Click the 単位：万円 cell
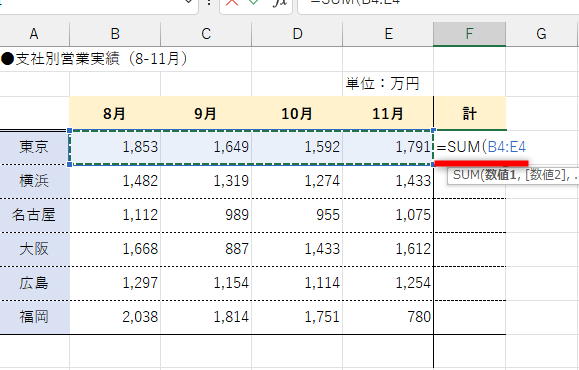The width and height of the screenshot is (579, 370). pyautogui.click(x=382, y=84)
